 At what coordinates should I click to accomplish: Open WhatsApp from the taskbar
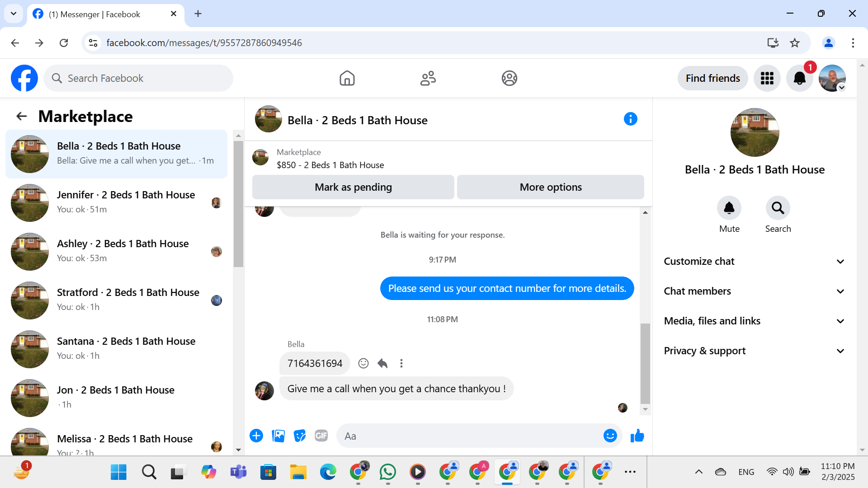tap(388, 472)
